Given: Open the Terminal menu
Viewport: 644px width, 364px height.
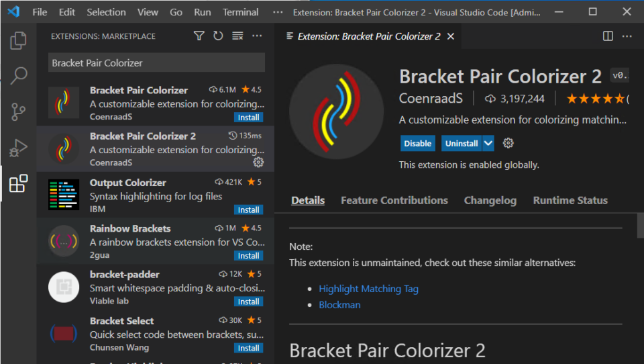Looking at the screenshot, I should (x=240, y=12).
